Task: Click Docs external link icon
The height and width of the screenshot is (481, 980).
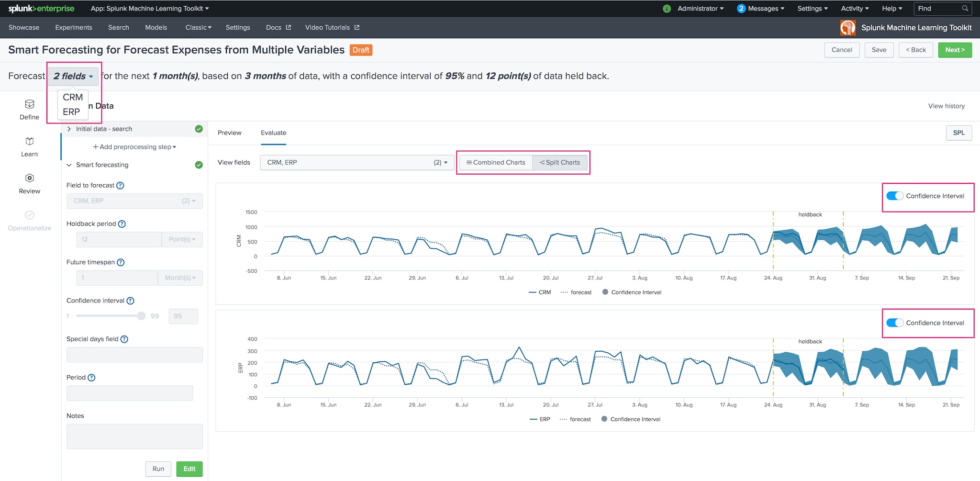Action: click(x=289, y=27)
